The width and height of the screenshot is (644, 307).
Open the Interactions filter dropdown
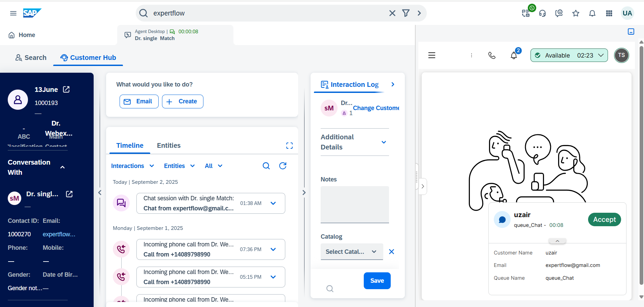pyautogui.click(x=132, y=166)
